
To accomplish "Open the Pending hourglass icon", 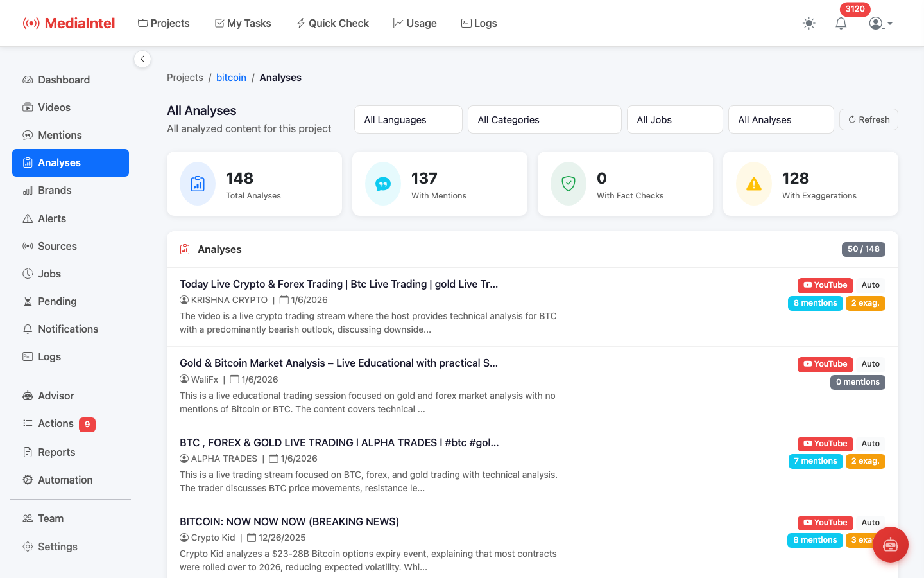I will (x=27, y=301).
